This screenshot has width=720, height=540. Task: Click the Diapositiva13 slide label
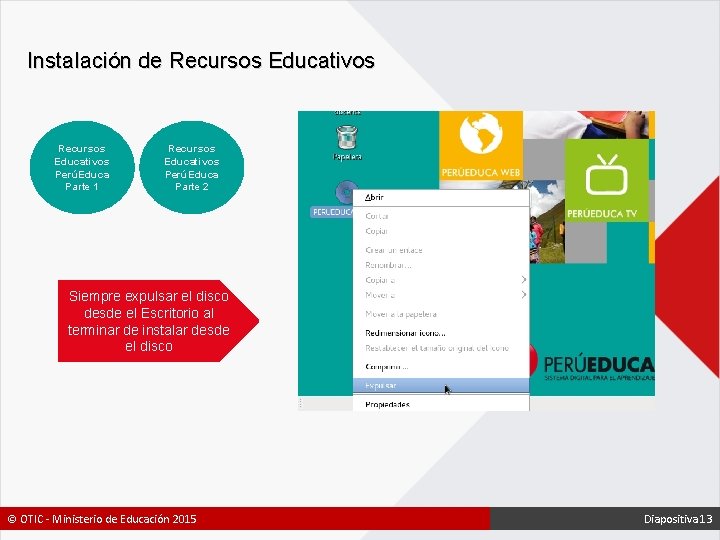[x=678, y=519]
